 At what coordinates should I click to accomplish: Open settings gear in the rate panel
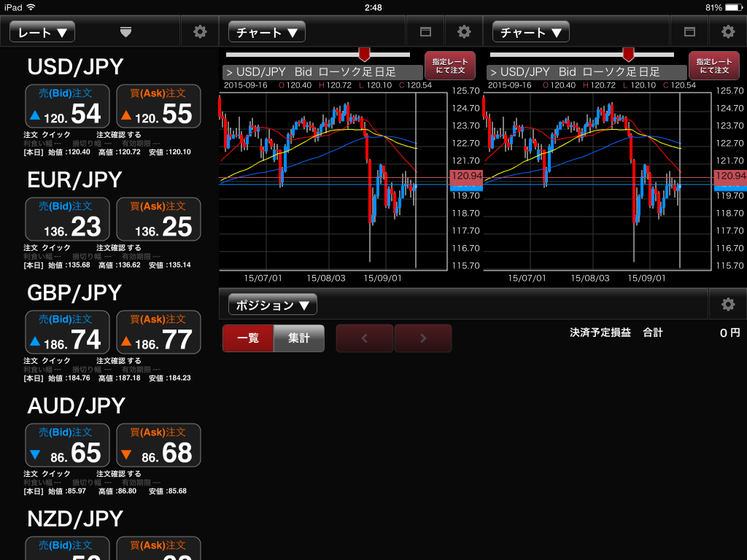tap(200, 32)
